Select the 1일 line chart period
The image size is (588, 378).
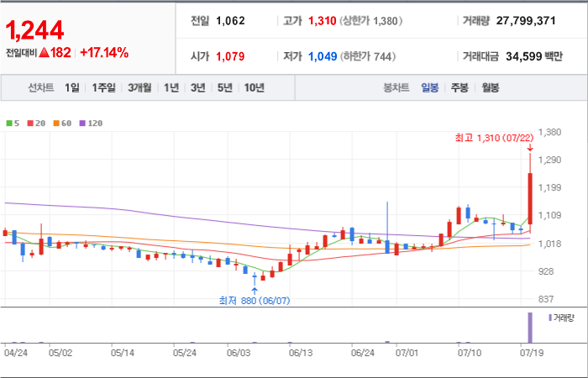pyautogui.click(x=72, y=87)
